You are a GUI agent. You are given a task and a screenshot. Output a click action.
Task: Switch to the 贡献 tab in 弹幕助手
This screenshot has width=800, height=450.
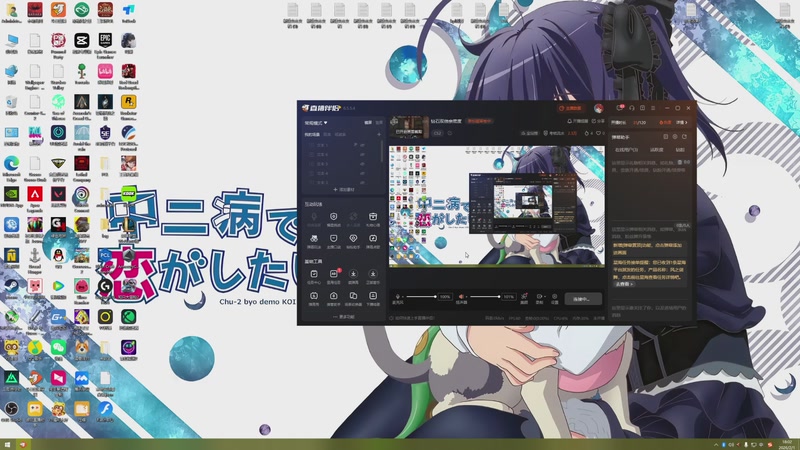(x=680, y=150)
